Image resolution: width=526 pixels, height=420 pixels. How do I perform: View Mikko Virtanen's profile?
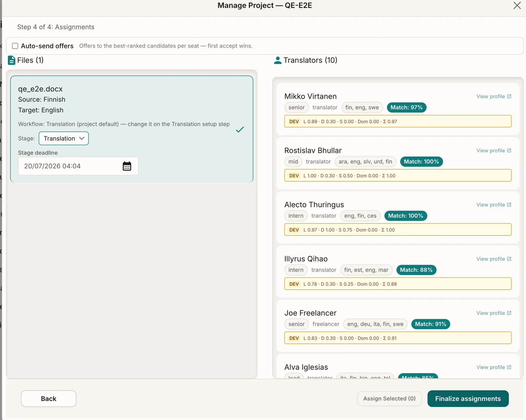(x=494, y=97)
